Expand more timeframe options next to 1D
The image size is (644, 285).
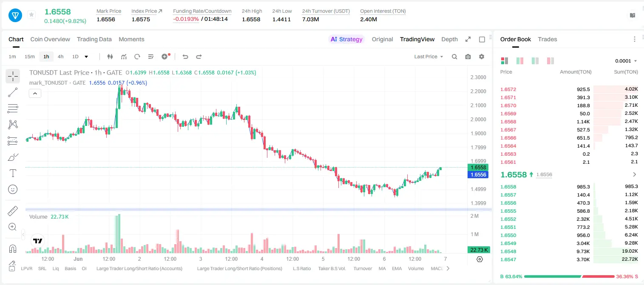pyautogui.click(x=86, y=57)
